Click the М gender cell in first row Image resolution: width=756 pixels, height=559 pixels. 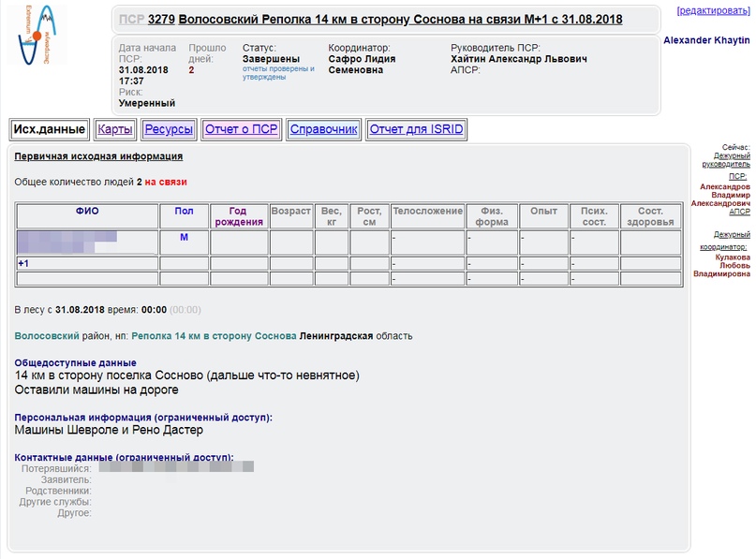[x=184, y=238]
